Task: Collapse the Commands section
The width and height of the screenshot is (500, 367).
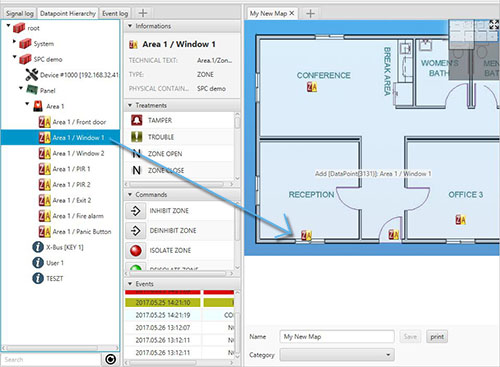Action: tap(130, 194)
